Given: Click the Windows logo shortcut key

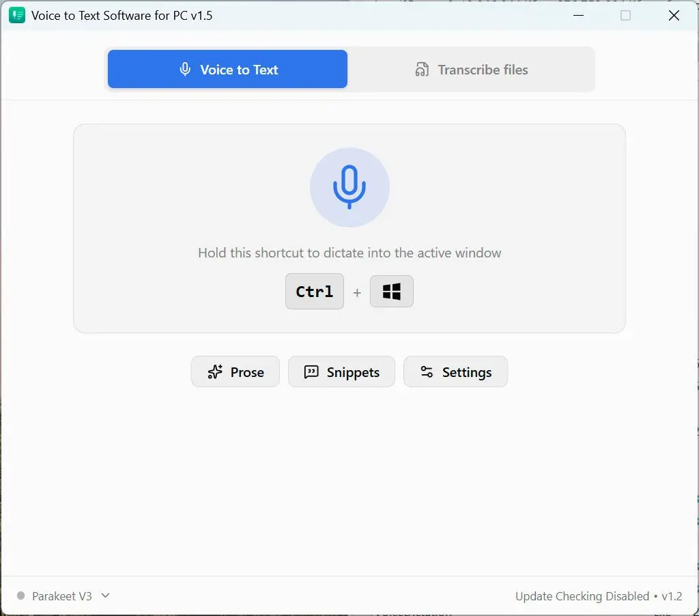Looking at the screenshot, I should (391, 292).
